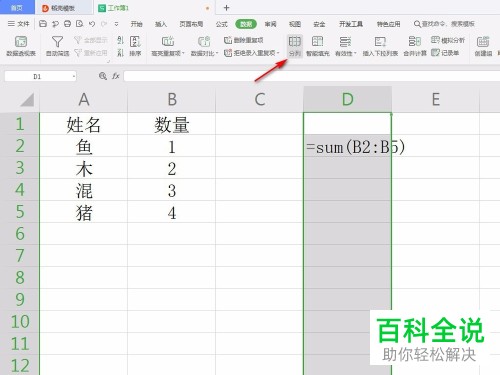
Task: Select the Data (数据) ribbon tab
Action: (x=246, y=24)
